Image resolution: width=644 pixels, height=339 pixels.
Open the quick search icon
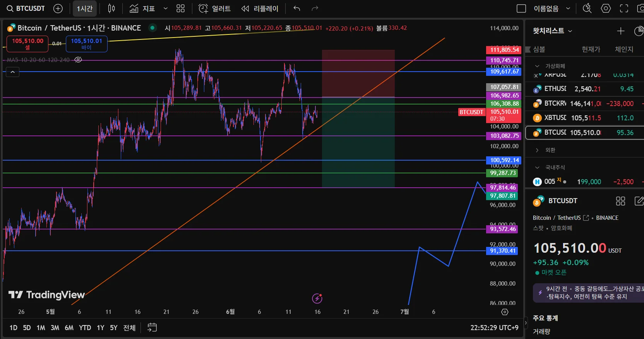(x=587, y=9)
